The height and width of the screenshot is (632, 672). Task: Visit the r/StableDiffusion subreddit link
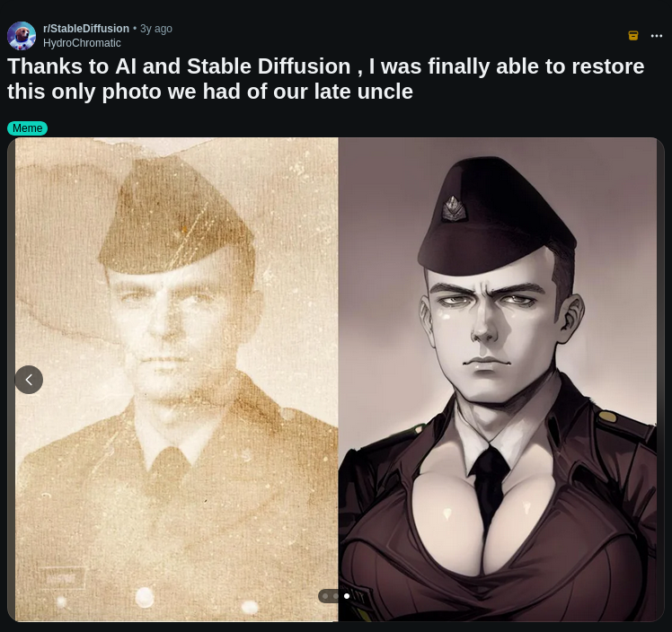pyautogui.click(x=86, y=29)
